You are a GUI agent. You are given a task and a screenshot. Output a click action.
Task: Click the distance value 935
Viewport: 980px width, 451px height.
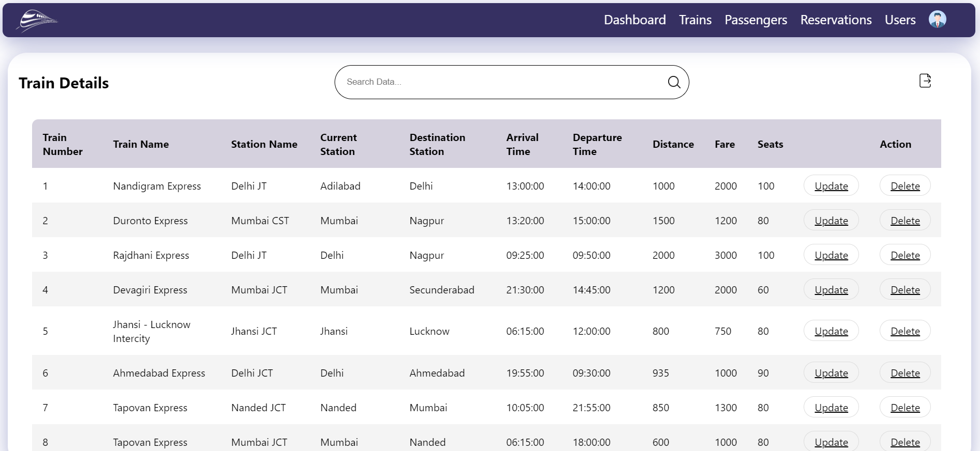pos(660,373)
